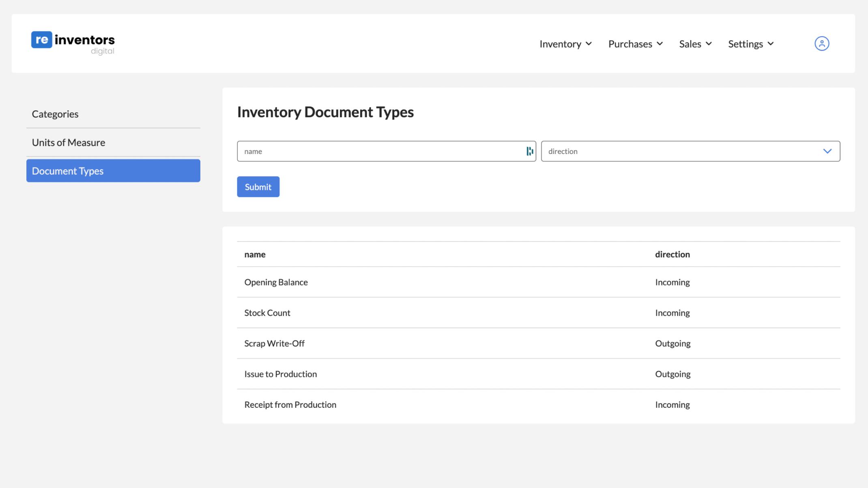Select Document Types in the sidebar
The width and height of the screenshot is (868, 488).
(113, 171)
